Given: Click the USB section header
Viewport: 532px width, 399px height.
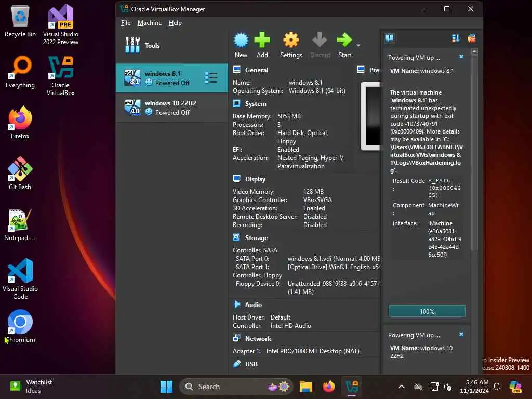Looking at the screenshot, I should (251, 364).
